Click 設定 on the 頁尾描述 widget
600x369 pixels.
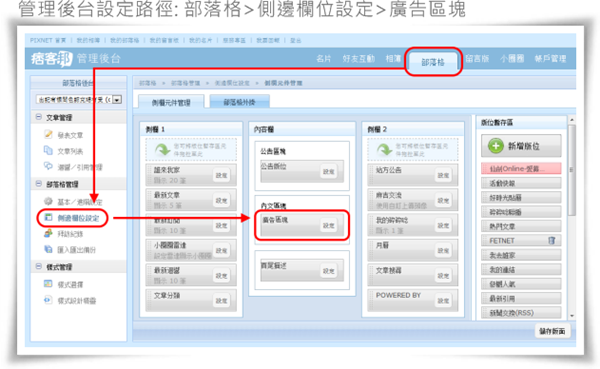[x=328, y=271]
